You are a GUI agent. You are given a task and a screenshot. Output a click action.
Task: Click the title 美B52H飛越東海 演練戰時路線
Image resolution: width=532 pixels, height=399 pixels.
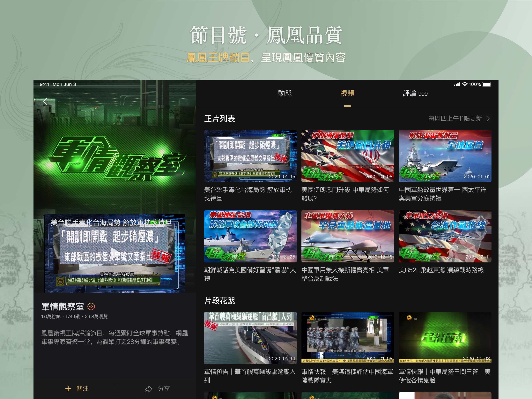pos(441,270)
